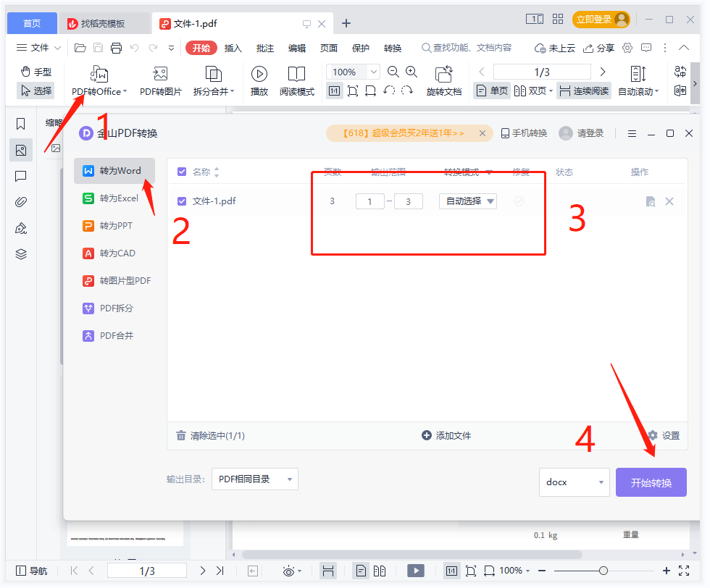Toggle the 修复 repair circle checkmark
The image size is (710, 588).
point(519,201)
